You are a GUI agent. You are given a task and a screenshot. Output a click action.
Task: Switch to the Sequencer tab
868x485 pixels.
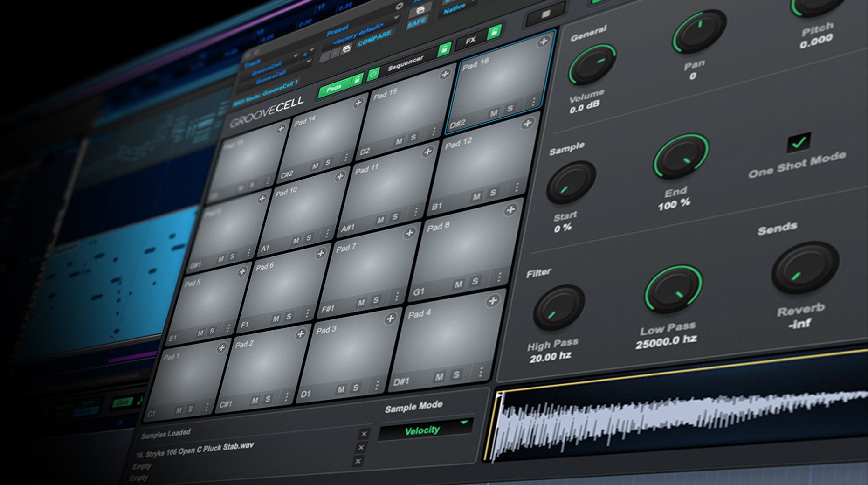click(x=406, y=63)
